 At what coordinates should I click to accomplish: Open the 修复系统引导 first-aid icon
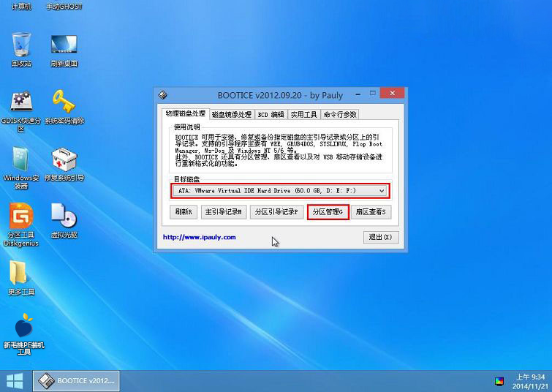[x=64, y=164]
